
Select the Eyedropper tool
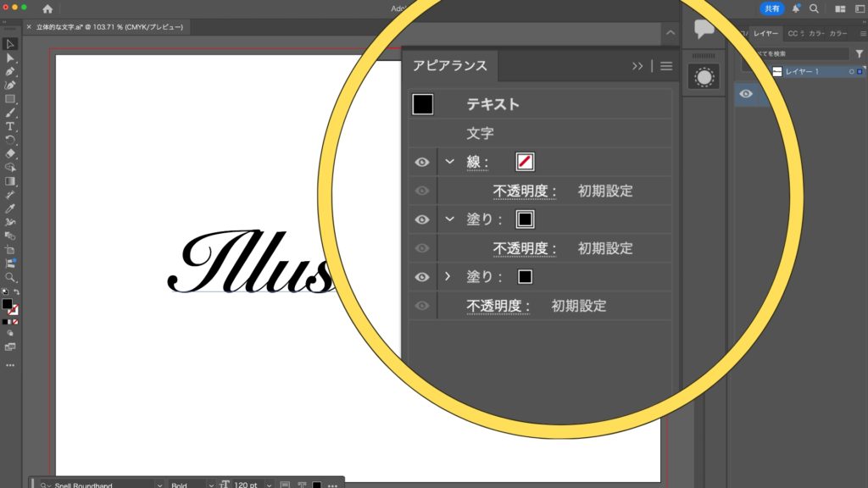(x=10, y=208)
